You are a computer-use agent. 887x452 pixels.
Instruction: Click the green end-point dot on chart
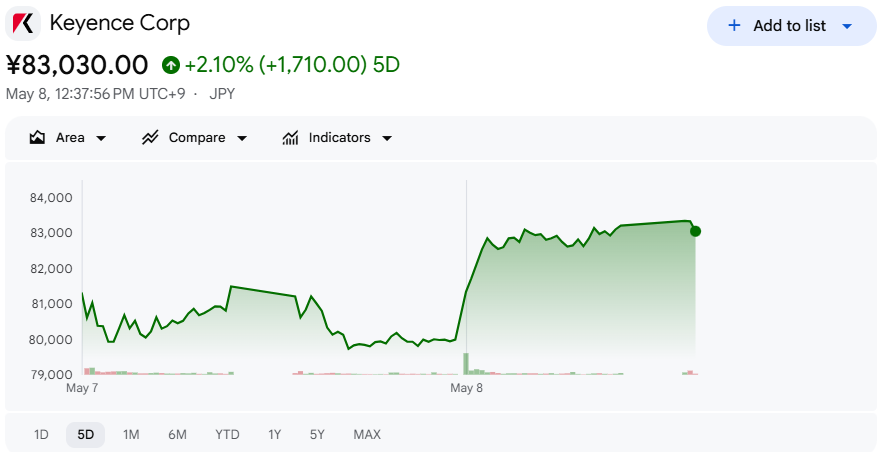[695, 231]
